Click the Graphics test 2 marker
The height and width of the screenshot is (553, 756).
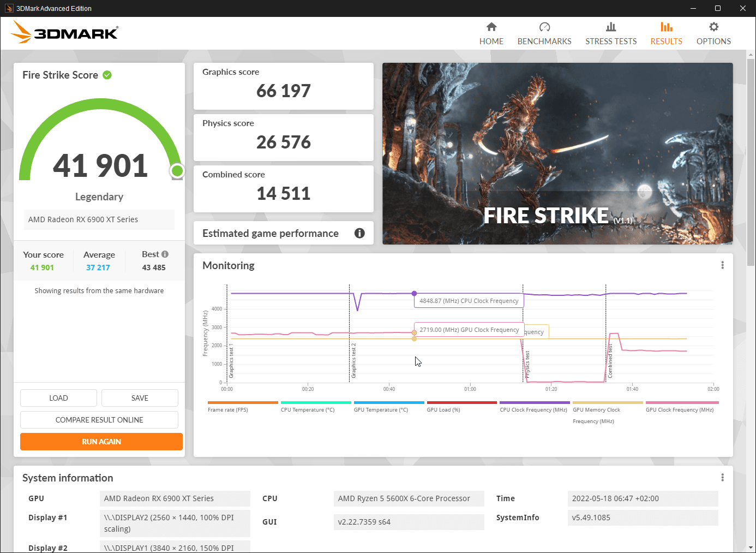click(x=353, y=360)
